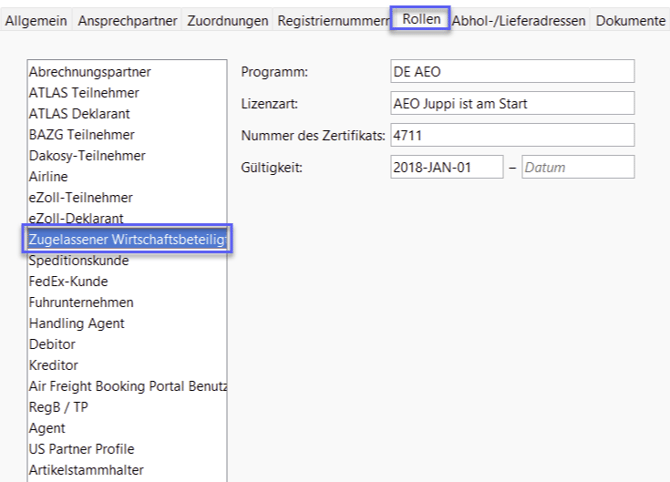Click the Handling Agent entry
Screen dimensions: 670x482
[76, 323]
